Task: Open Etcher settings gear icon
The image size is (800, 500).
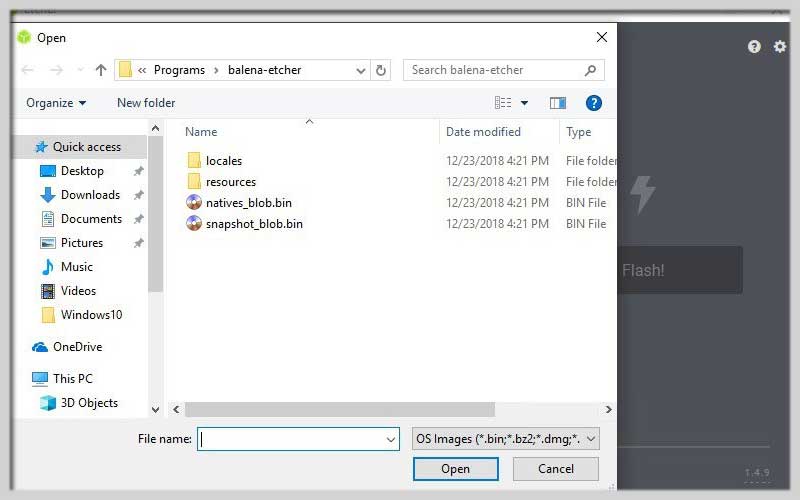Action: pos(780,47)
